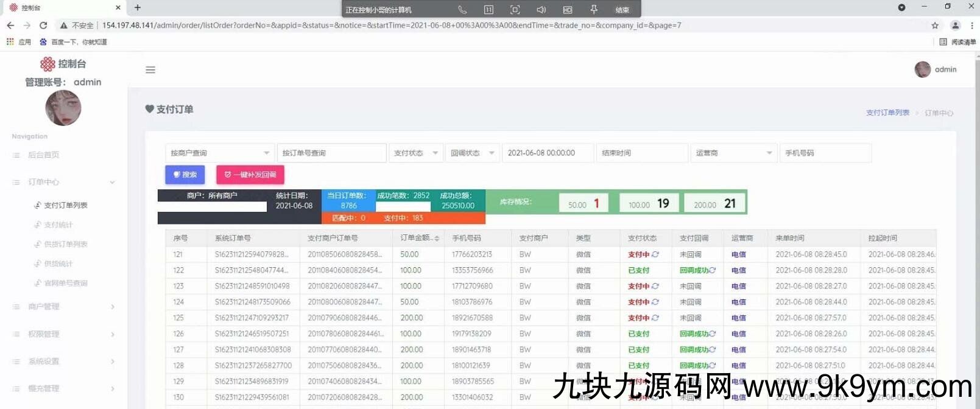Open the 回调状态 dropdown
The image size is (980, 409).
(473, 153)
